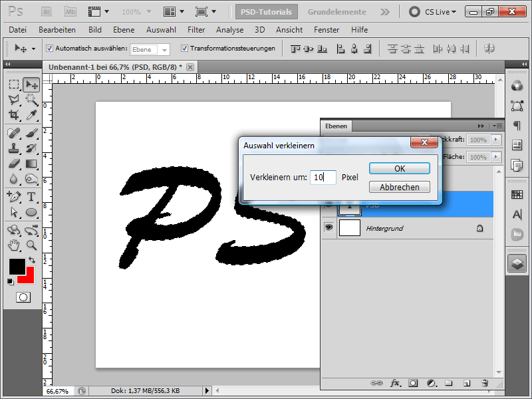
Task: Switch to the Grundelemente workspace
Action: (x=336, y=12)
